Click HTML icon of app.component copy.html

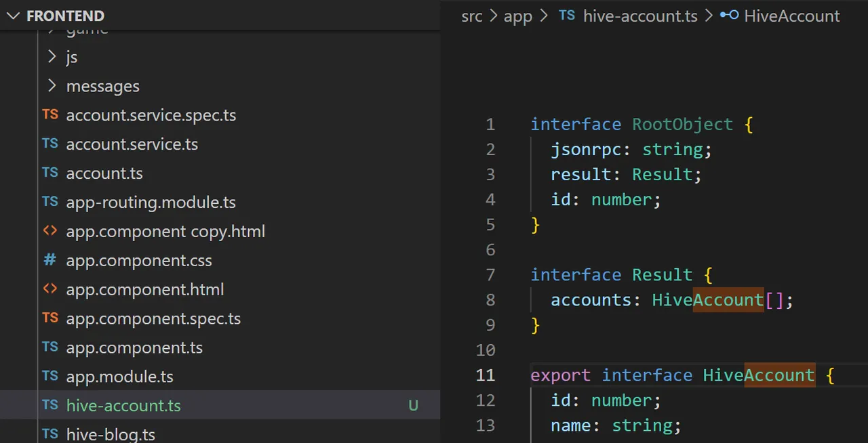(50, 231)
